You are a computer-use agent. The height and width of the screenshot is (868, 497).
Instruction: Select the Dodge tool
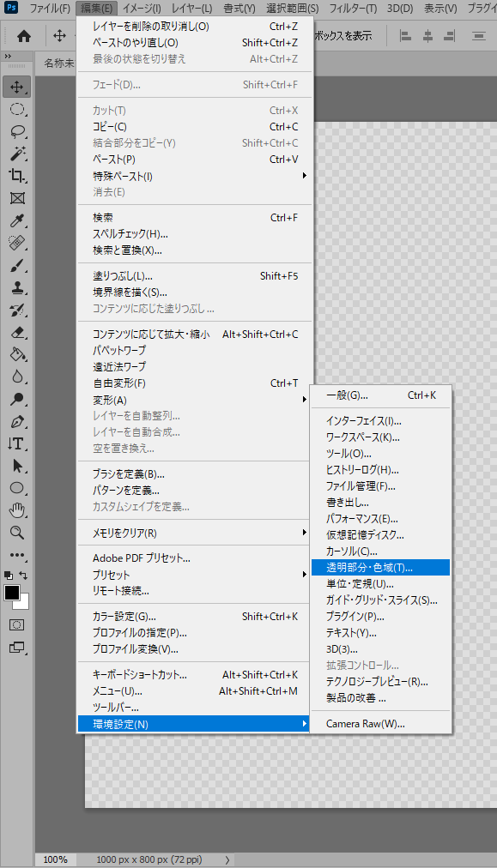point(17,399)
